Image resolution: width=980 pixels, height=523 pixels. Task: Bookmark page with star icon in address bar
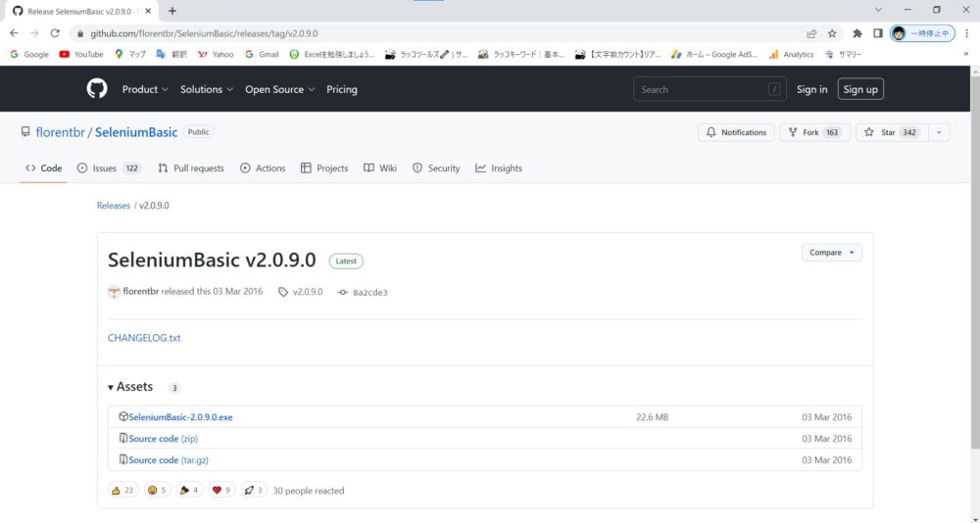[832, 33]
